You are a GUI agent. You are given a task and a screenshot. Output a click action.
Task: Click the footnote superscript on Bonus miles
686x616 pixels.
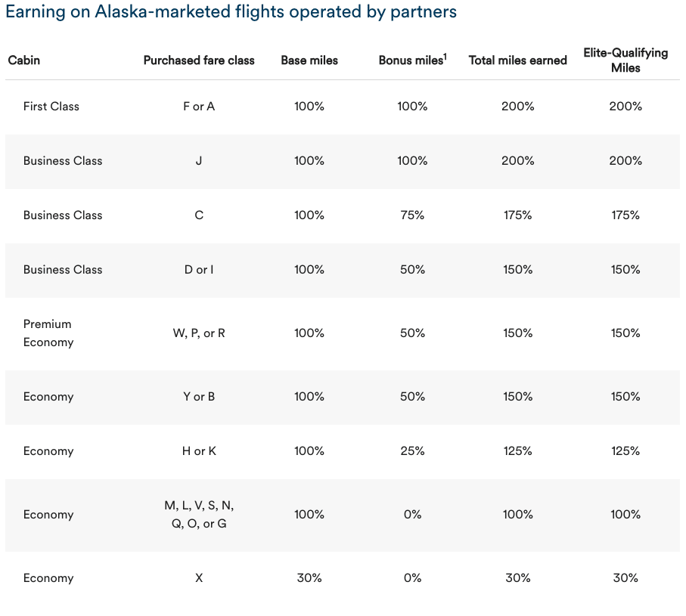(x=445, y=56)
